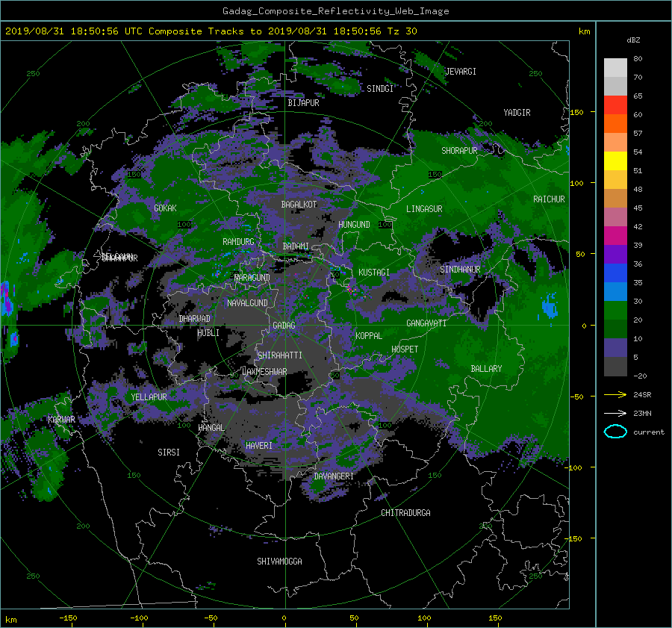Click the yellow 24SR track arrow in legend
672x628 pixels.
615,394
